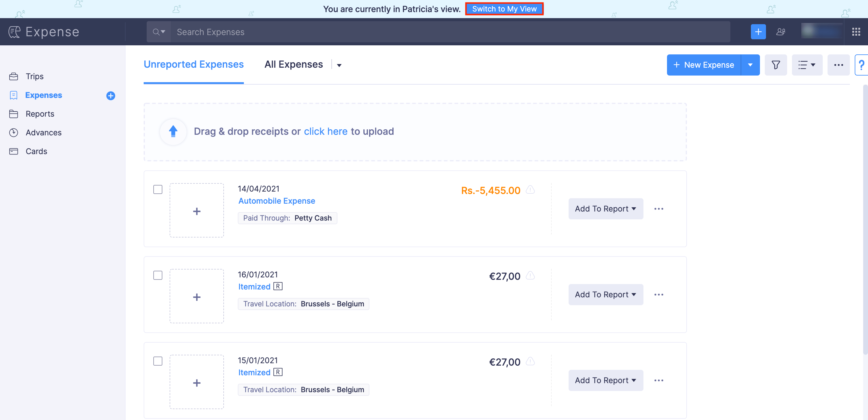The image size is (868, 420).
Task: Click the help question mark icon
Action: point(861,65)
